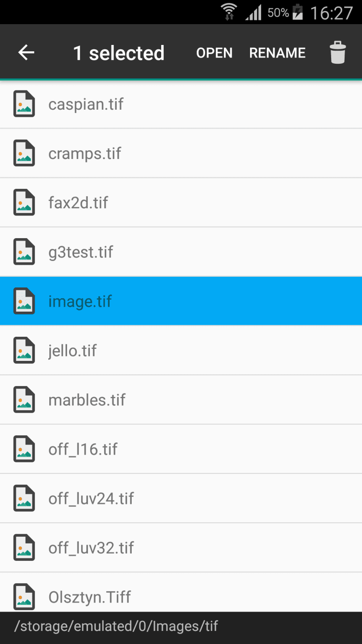This screenshot has height=644, width=362.
Task: Tap the caspian.tif image file icon
Action: [24, 104]
